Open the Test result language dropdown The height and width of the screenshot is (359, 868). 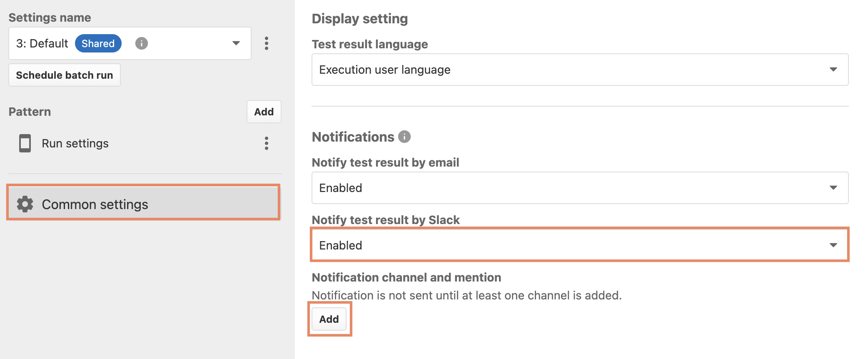point(580,70)
